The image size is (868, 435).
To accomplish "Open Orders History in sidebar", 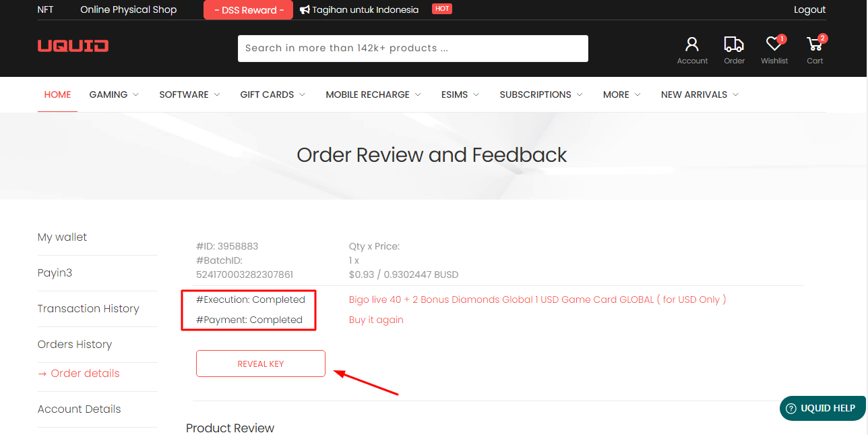I will (x=75, y=345).
